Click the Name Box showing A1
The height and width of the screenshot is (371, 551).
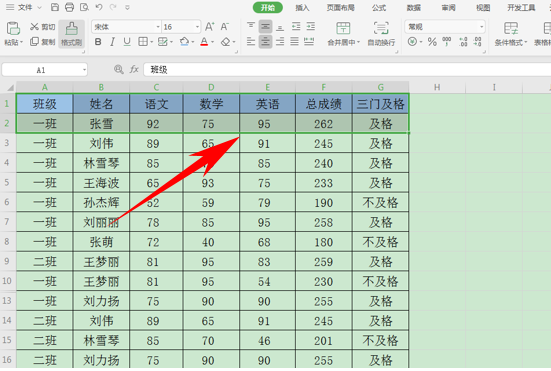[x=45, y=70]
